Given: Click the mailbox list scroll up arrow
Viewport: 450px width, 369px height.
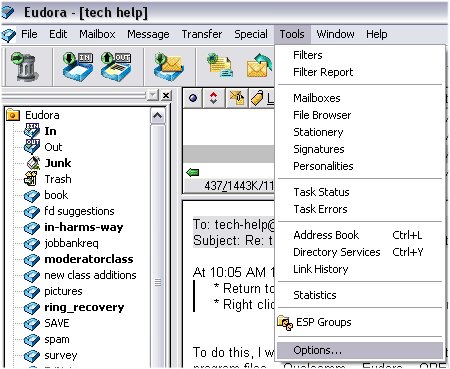Looking at the screenshot, I should click(157, 116).
